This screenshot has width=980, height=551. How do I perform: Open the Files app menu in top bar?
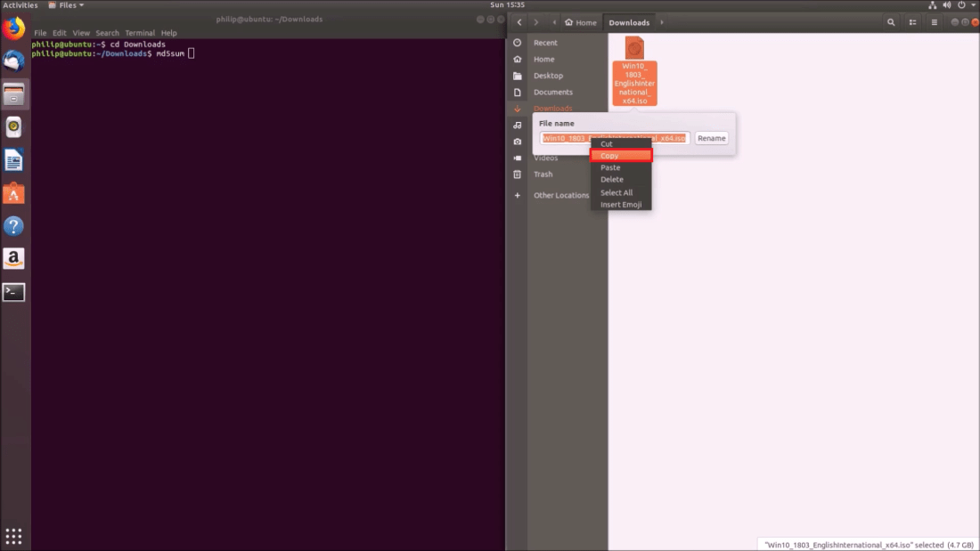click(x=66, y=5)
